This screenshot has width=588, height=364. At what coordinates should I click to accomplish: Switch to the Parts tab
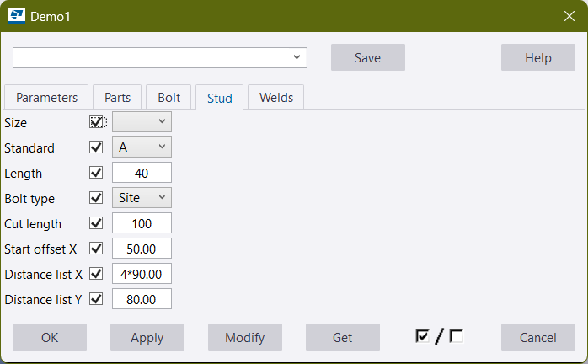(x=117, y=98)
